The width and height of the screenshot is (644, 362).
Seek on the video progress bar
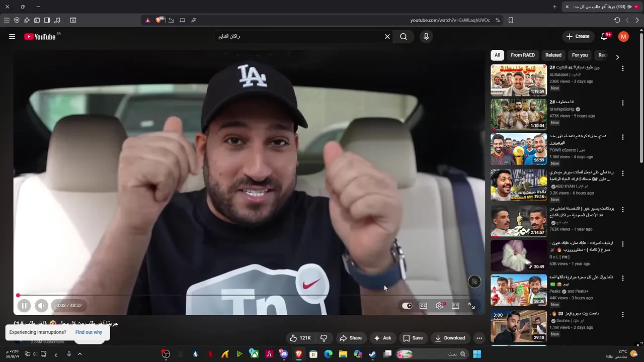coord(249,296)
